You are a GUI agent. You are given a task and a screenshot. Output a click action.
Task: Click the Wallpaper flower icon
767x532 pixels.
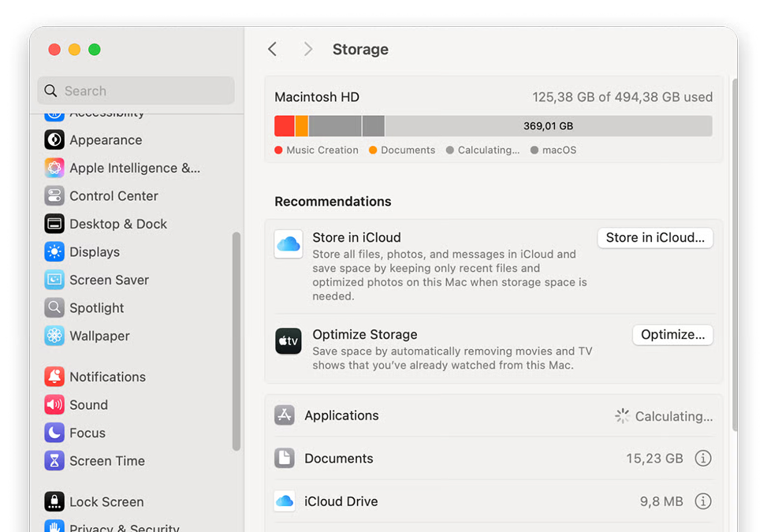[x=54, y=336]
